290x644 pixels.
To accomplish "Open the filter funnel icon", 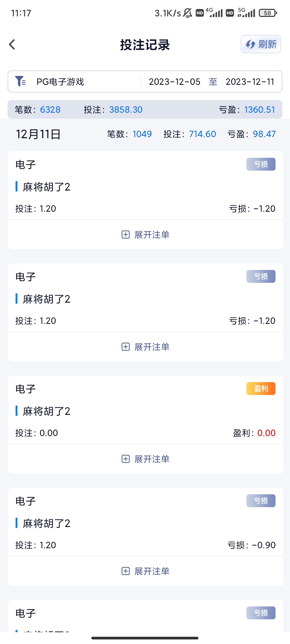I will pos(20,81).
